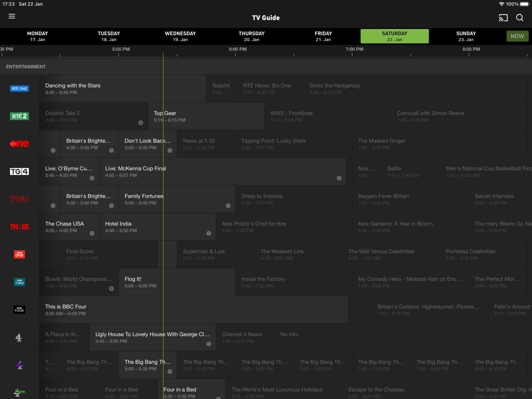Select the BBC Two channel logo
The image size is (532, 399).
pos(19,282)
